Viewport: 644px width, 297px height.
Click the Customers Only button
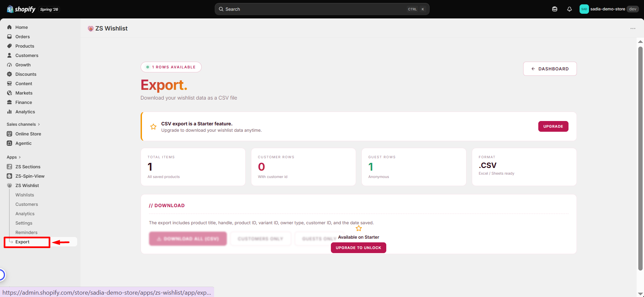tap(260, 239)
